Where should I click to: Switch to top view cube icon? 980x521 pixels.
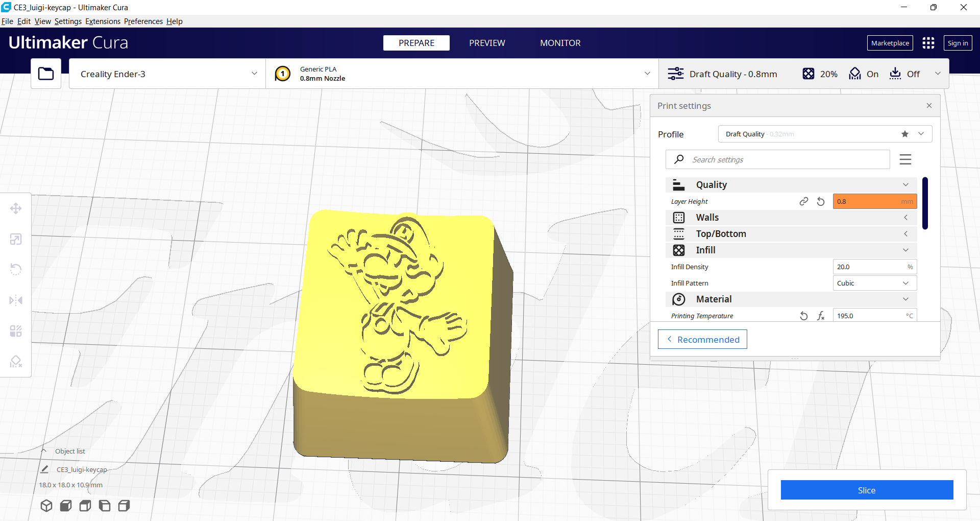(85, 506)
